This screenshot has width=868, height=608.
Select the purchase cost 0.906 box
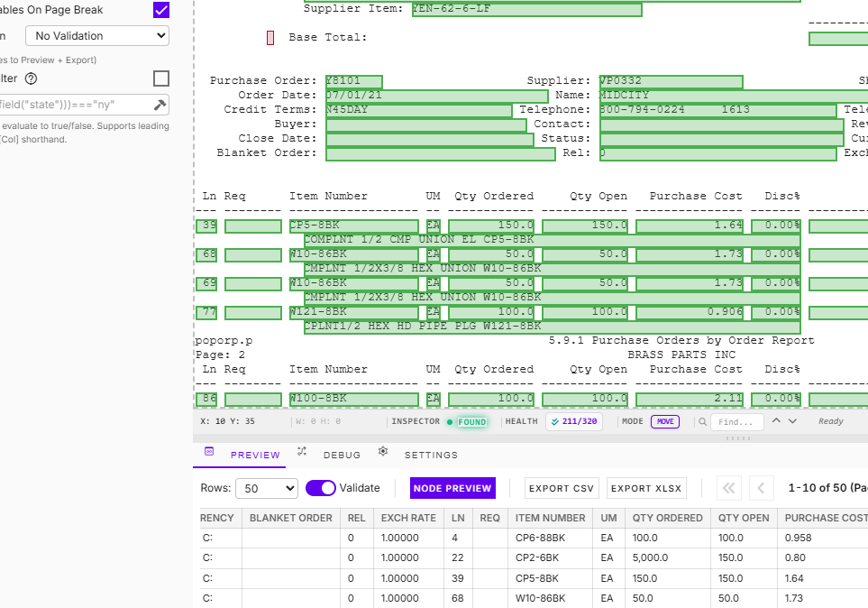pyautogui.click(x=690, y=312)
